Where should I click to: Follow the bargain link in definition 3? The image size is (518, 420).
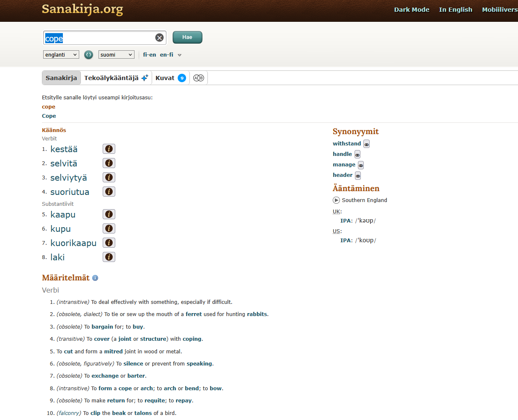tap(102, 327)
